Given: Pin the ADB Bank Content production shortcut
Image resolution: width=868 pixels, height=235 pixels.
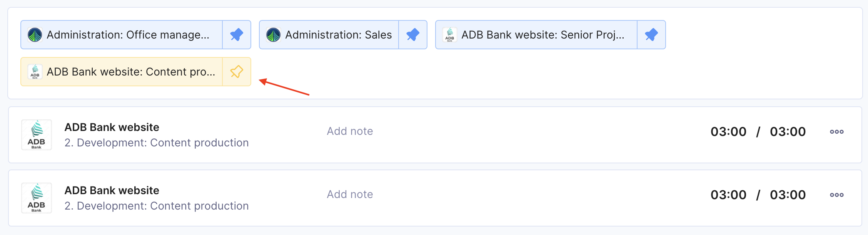Looking at the screenshot, I should click(x=237, y=72).
